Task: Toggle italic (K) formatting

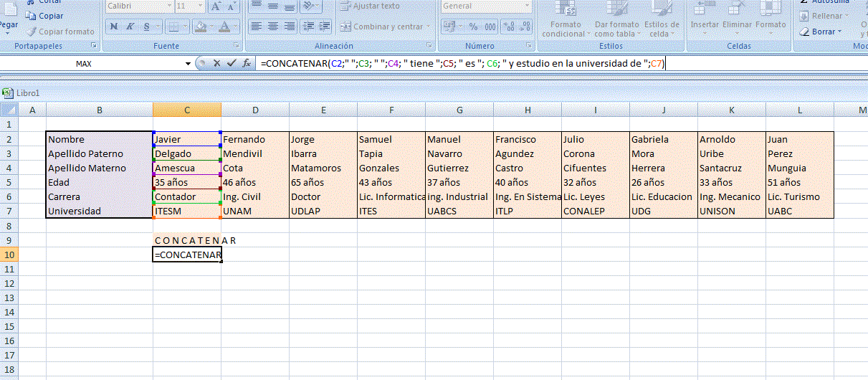Action: (x=130, y=27)
